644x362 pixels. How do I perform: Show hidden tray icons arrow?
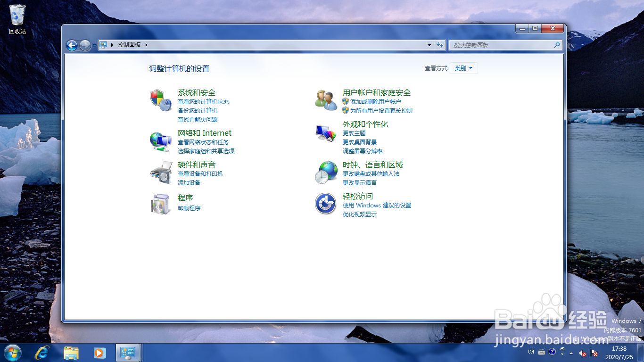[x=571, y=353]
